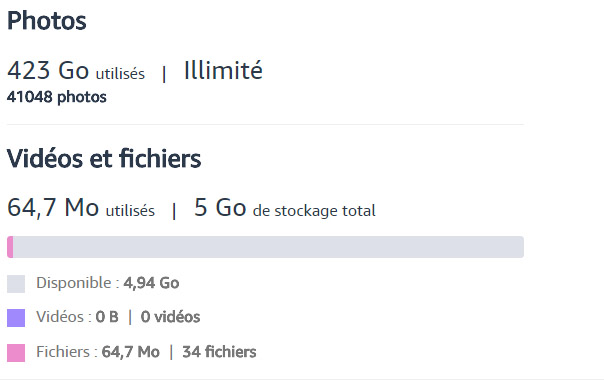Click the 41048 photos count
This screenshot has height=392, width=604.
[57, 97]
